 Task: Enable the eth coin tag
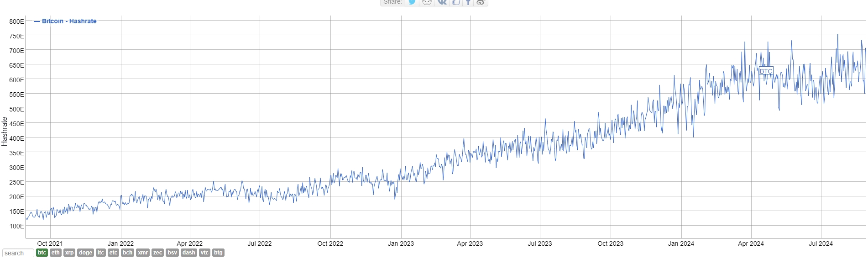pyautogui.click(x=55, y=253)
